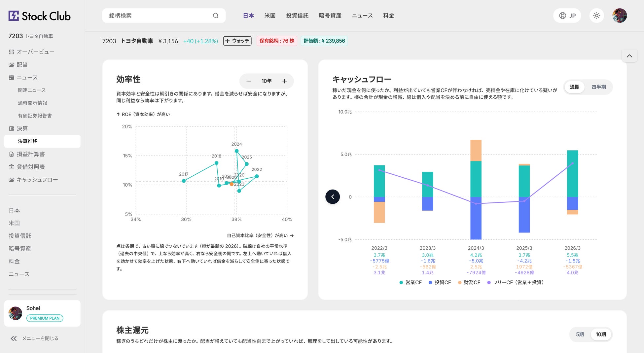
Task: Select the 日本 top navigation tab
Action: click(248, 16)
